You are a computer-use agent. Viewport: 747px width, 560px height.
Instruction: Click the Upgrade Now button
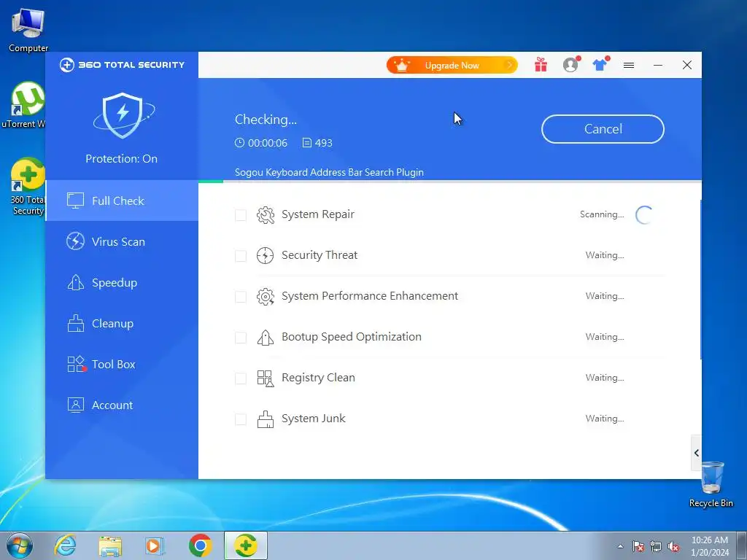pos(452,65)
